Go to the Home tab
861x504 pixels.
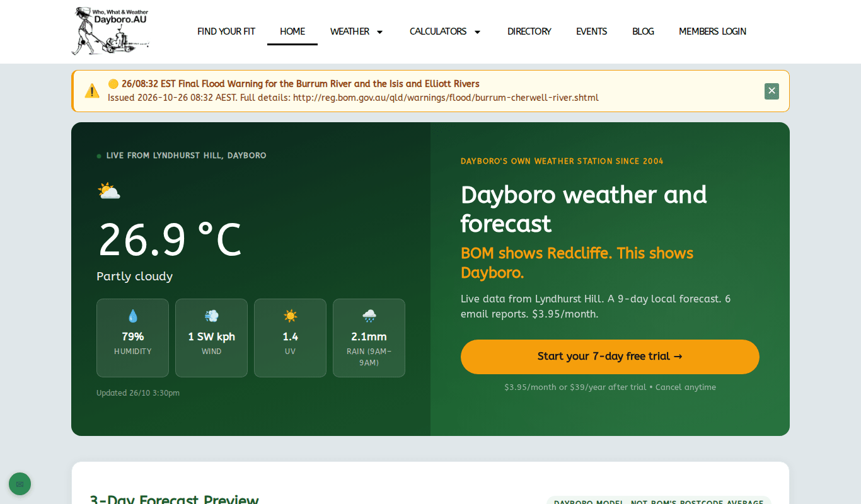point(292,31)
